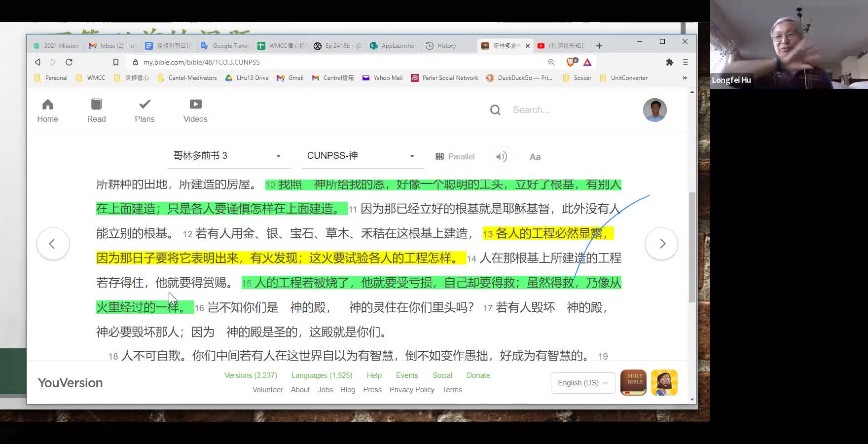The width and height of the screenshot is (868, 444).
Task: Click browser forward button
Action: [53, 62]
